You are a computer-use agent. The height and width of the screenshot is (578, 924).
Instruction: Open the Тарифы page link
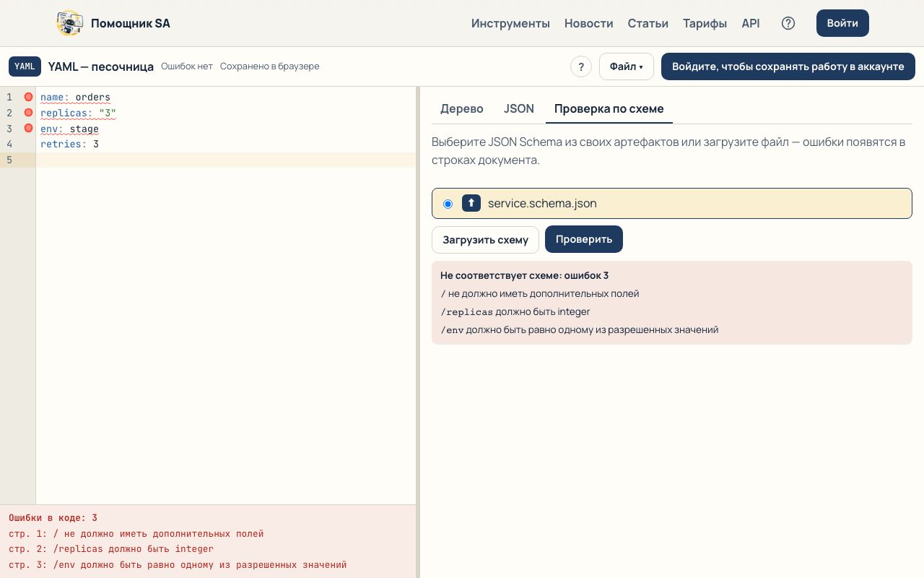(x=705, y=23)
